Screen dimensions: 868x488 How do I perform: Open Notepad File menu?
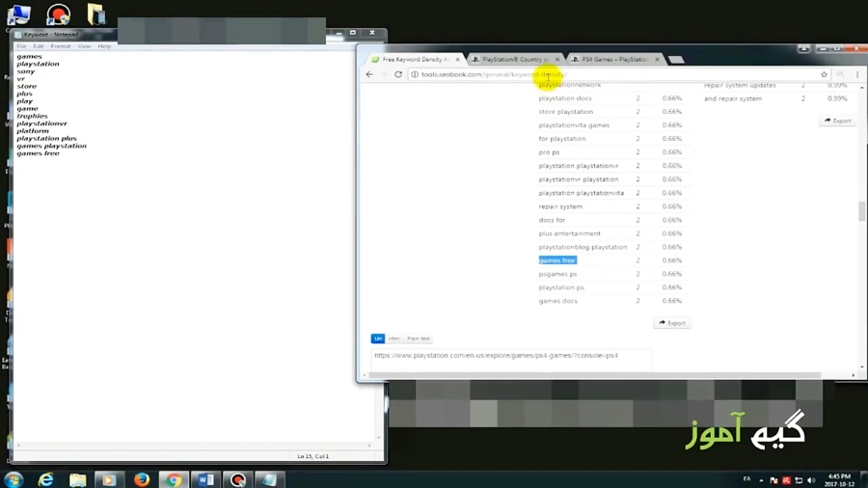pyautogui.click(x=21, y=46)
